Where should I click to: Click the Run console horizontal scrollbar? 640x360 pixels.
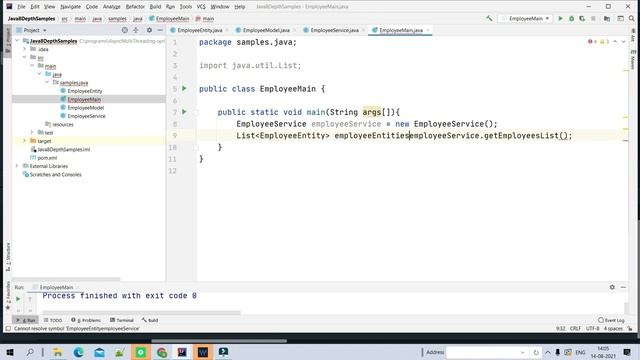[x=141, y=313]
